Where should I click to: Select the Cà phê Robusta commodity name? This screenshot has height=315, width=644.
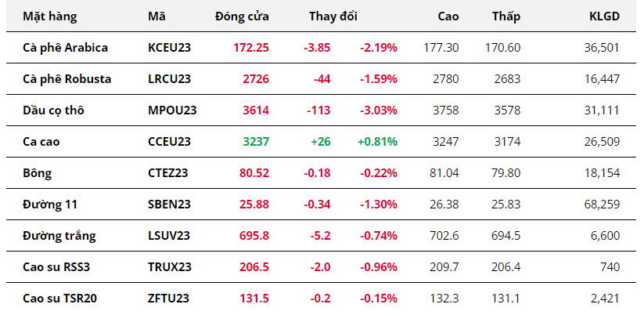(67, 78)
